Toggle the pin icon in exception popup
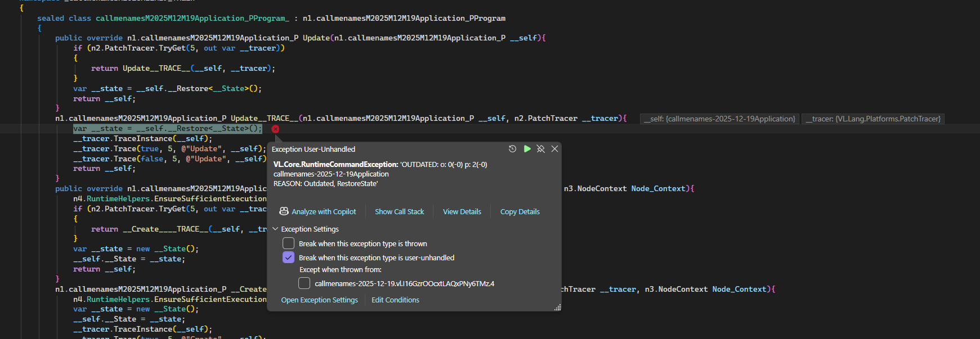 [540, 149]
